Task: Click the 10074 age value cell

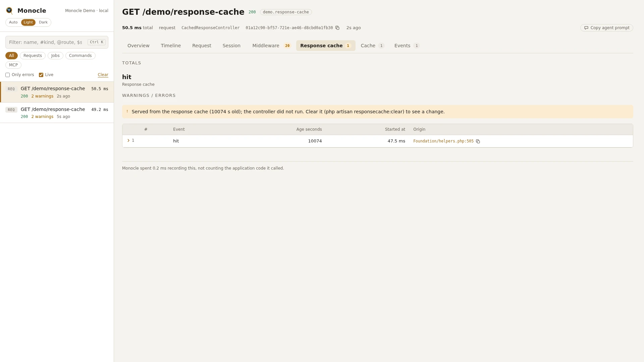Action: pos(315,141)
